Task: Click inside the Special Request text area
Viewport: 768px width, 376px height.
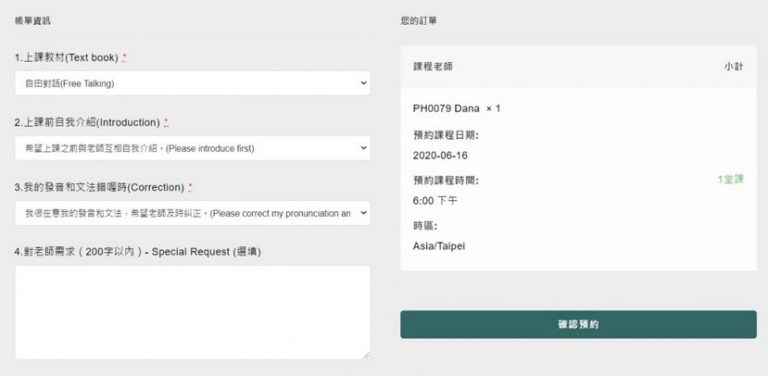Action: pos(192,312)
